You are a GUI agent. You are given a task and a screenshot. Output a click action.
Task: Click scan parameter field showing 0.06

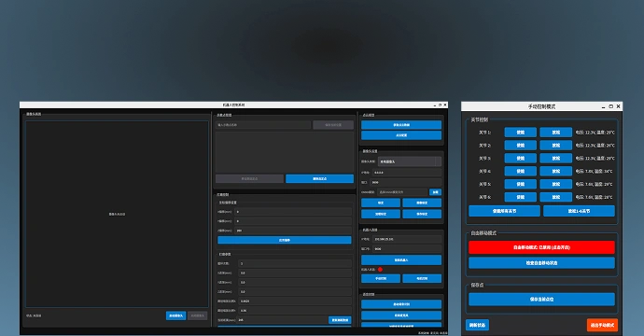pos(295,311)
